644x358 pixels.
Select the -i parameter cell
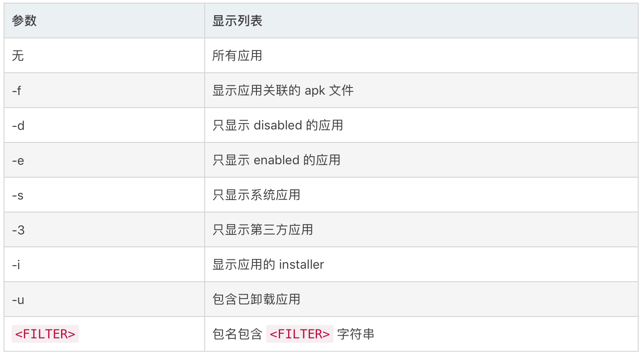pyautogui.click(x=104, y=264)
